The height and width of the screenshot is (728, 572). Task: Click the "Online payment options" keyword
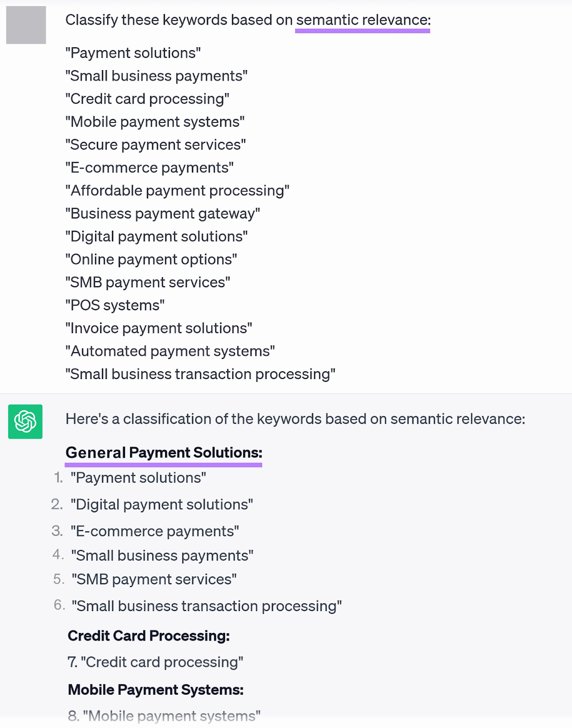click(151, 259)
